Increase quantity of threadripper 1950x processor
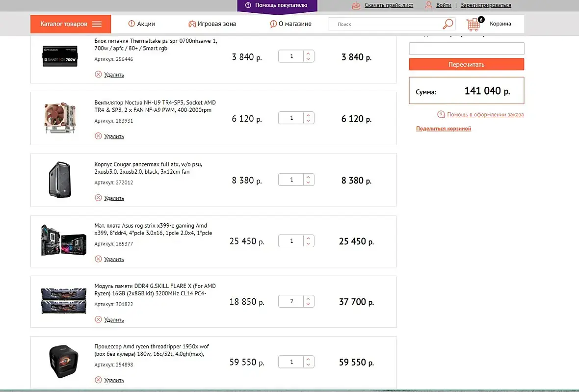 click(308, 359)
